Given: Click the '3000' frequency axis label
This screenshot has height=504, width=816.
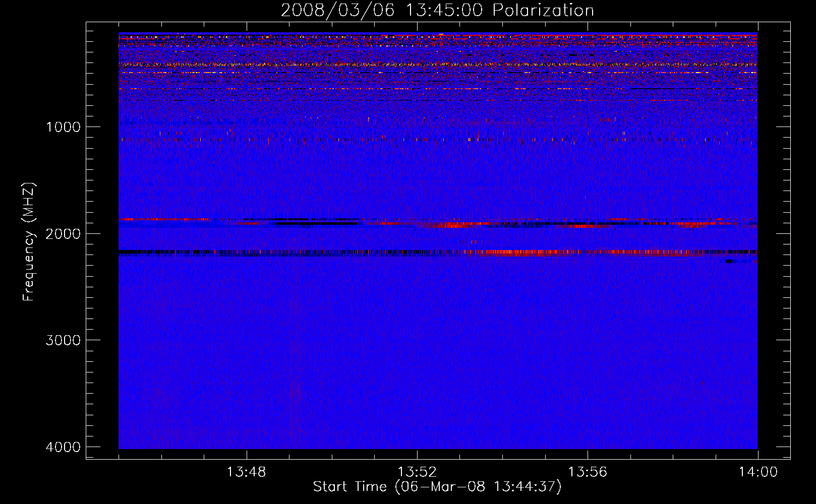Looking at the screenshot, I should pos(63,340).
